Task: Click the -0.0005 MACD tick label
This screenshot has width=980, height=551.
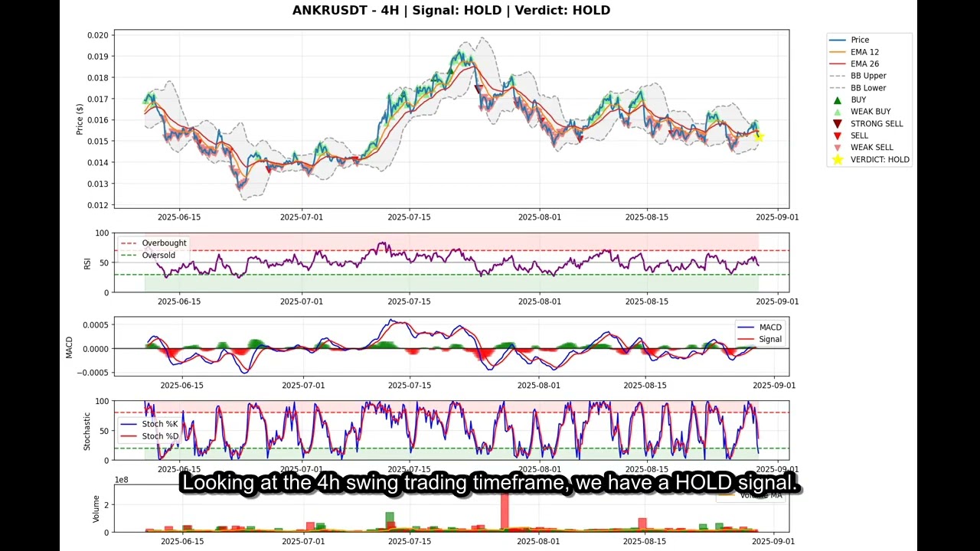Action: click(92, 373)
